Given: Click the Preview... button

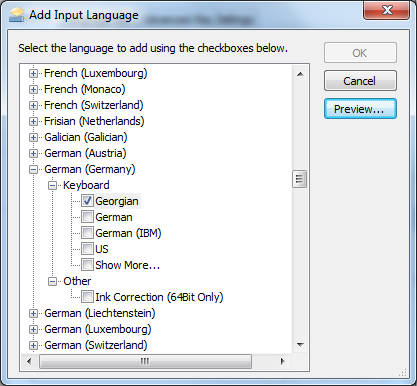Looking at the screenshot, I should (x=360, y=109).
